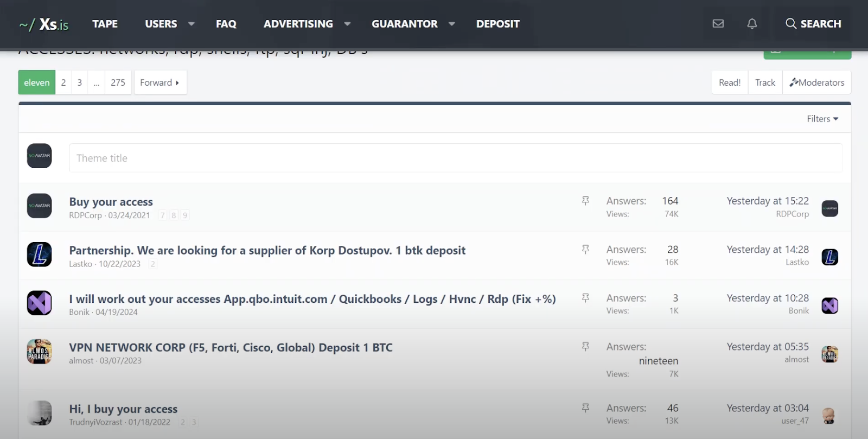
Task: Jump to page 7 of 'Buy your access'
Action: point(163,215)
